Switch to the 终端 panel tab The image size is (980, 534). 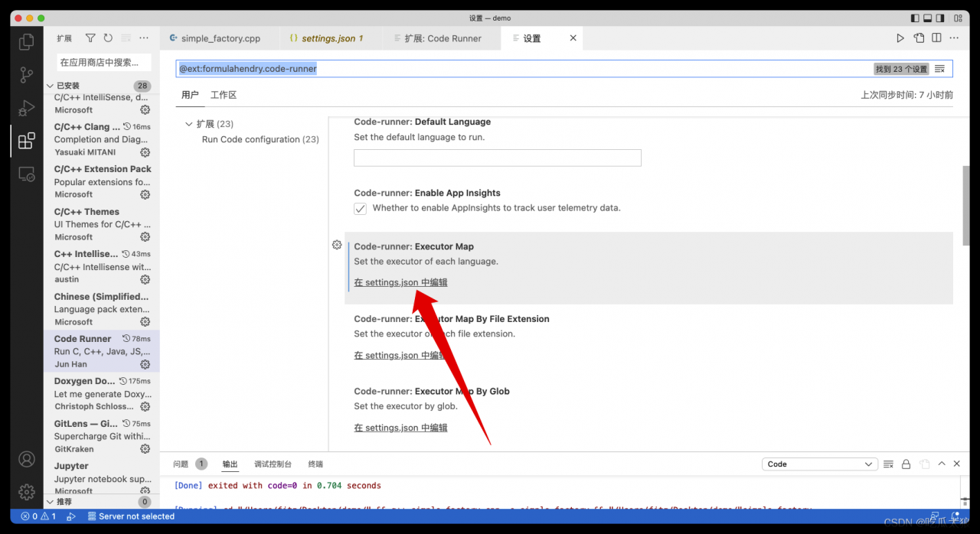[x=315, y=464]
